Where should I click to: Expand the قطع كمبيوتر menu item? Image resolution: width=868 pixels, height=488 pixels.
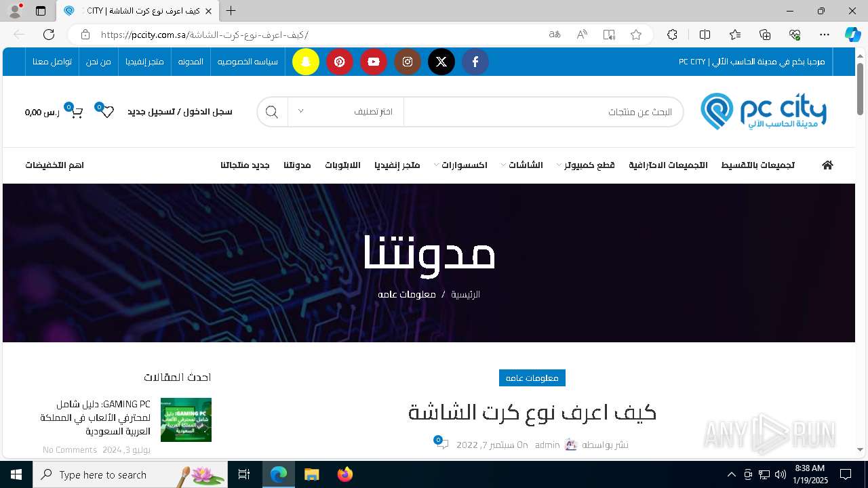586,165
